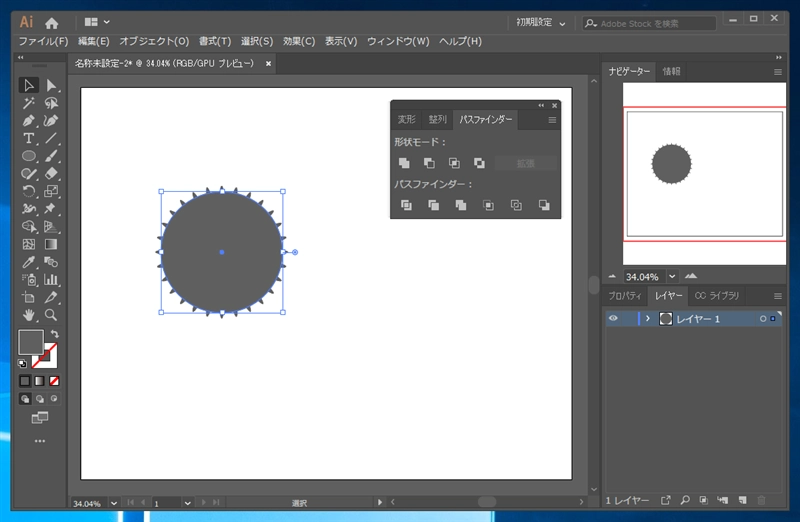Select the Width tool
This screenshot has width=800, height=522.
pyautogui.click(x=29, y=209)
